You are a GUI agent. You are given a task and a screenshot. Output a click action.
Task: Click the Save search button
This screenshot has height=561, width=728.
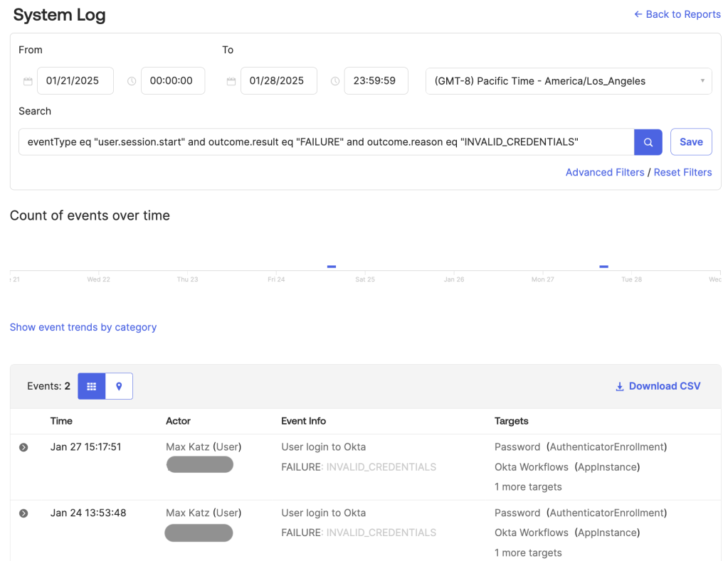tap(691, 142)
